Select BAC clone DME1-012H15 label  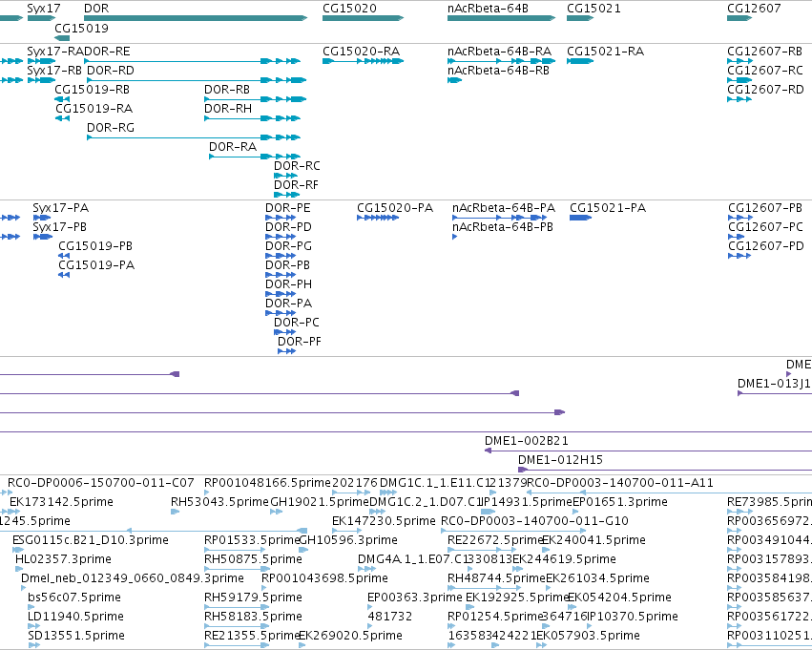pos(560,460)
